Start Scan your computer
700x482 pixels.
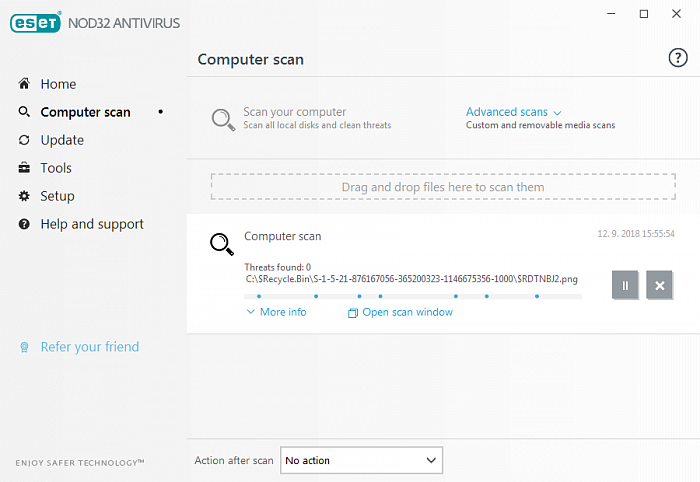(x=295, y=112)
